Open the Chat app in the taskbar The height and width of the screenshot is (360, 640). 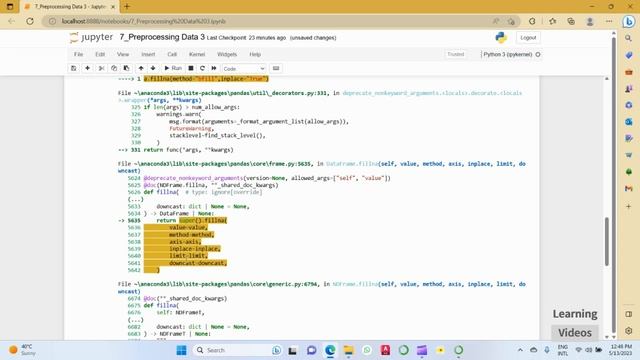(311, 350)
